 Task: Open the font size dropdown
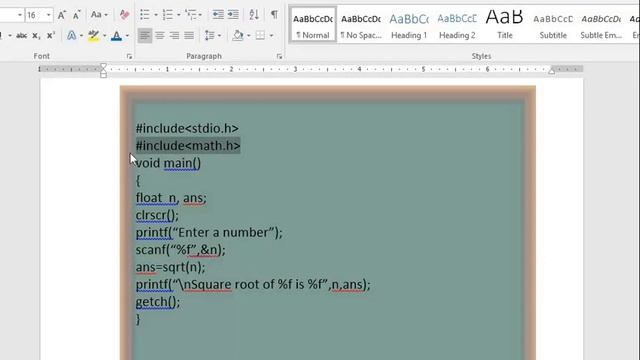click(x=49, y=16)
